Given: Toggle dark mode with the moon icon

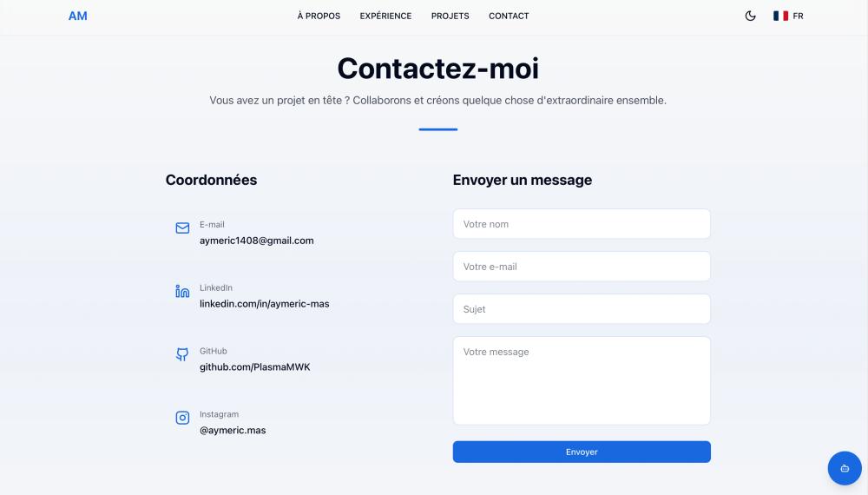Looking at the screenshot, I should coord(751,16).
